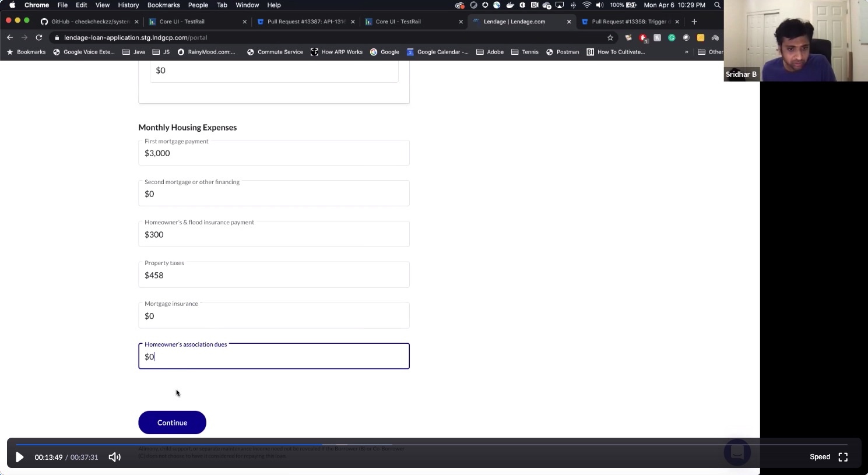Enter fullscreen video mode
The image size is (868, 475).
pyautogui.click(x=843, y=457)
